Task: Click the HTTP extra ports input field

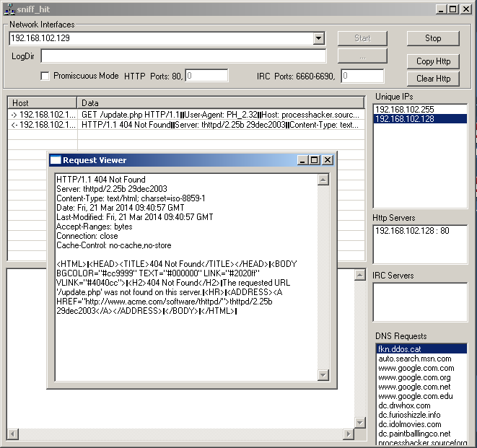Action: (x=206, y=76)
